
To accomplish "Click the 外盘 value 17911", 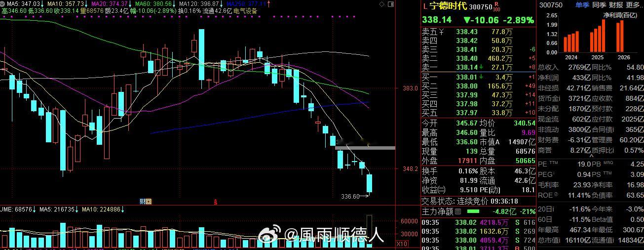I will [x=467, y=161].
